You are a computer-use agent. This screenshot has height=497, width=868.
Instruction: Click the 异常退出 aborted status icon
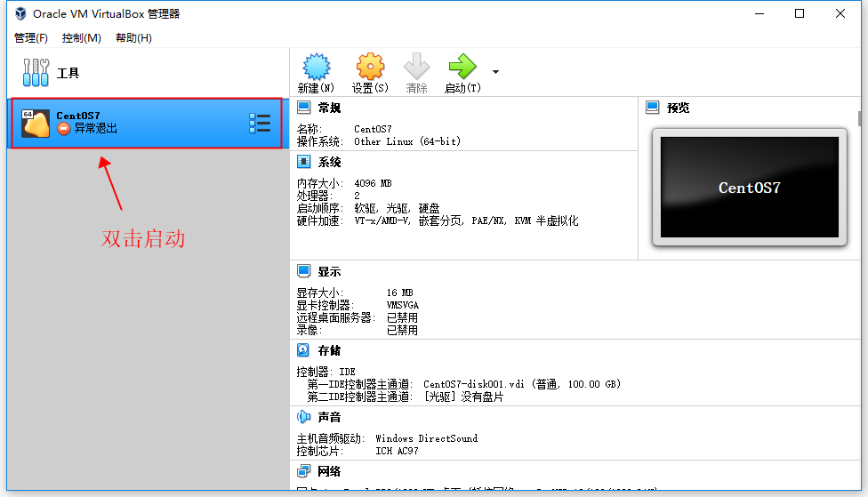click(64, 128)
